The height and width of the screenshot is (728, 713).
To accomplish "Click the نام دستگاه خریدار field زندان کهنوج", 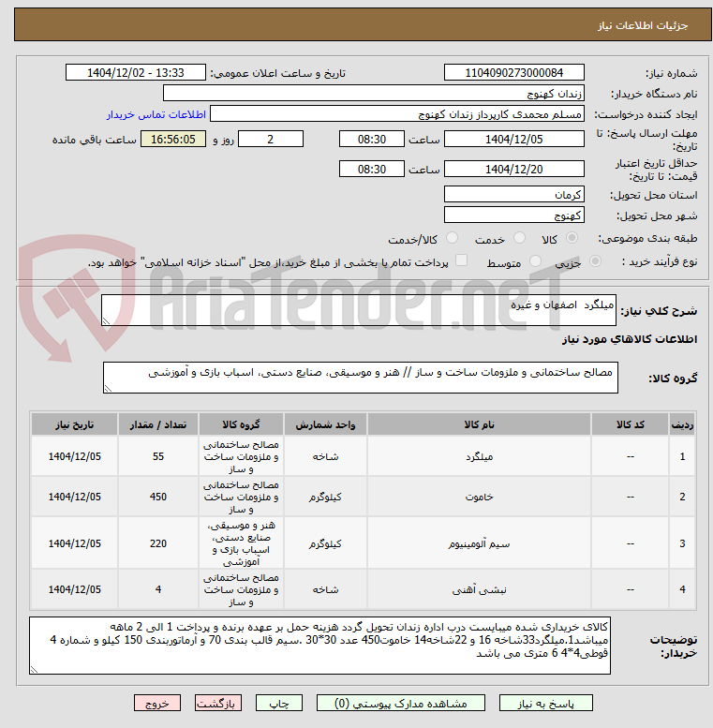I will [374, 93].
